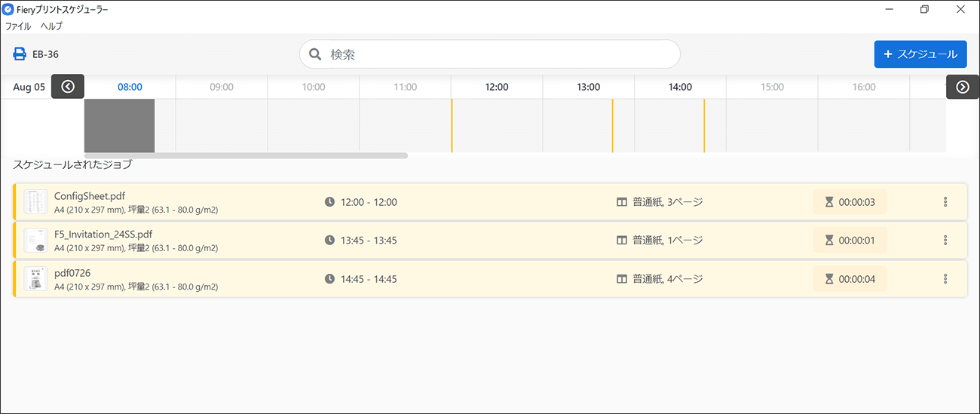Screen dimensions: 980x414
Task: Open more options for pdf0726 job
Action: point(945,279)
